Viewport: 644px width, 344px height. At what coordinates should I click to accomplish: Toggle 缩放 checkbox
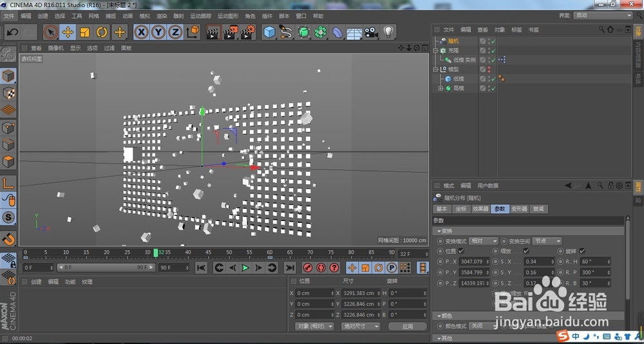[526, 251]
